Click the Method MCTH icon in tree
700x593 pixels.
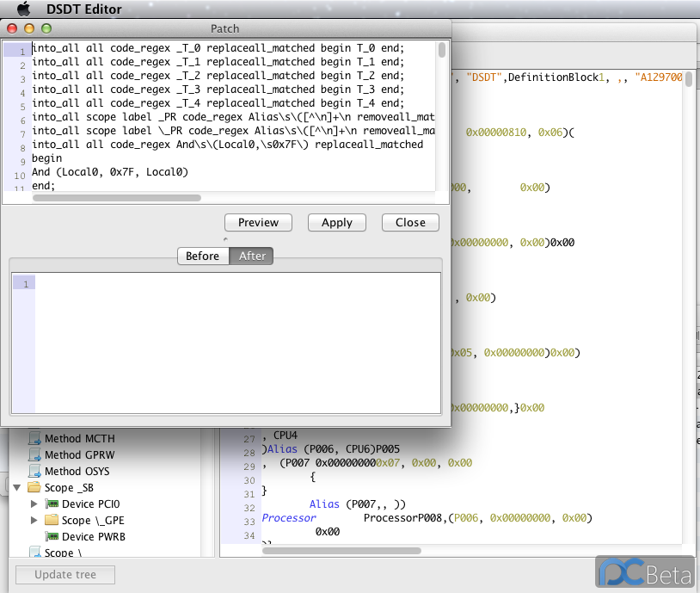click(35, 439)
